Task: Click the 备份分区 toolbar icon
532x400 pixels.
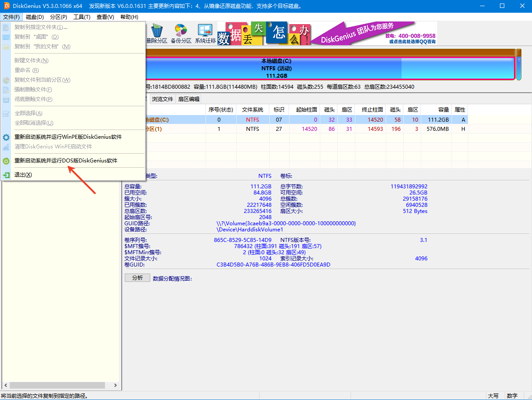Action: click(181, 33)
